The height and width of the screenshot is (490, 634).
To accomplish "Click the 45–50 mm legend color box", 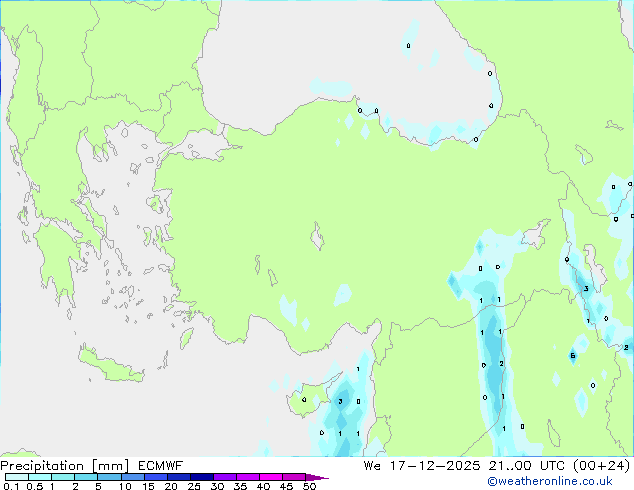I will click(x=294, y=477).
